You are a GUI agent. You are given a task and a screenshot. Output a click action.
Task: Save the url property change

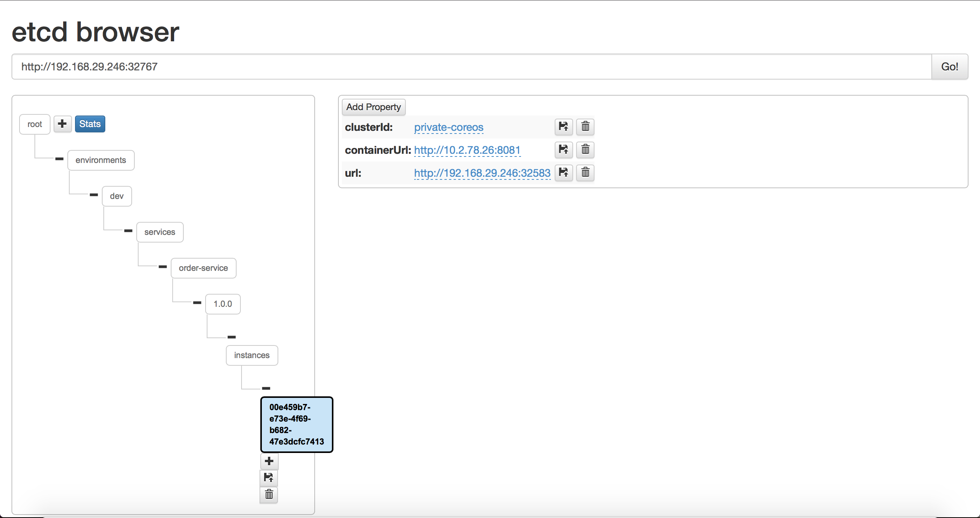563,173
